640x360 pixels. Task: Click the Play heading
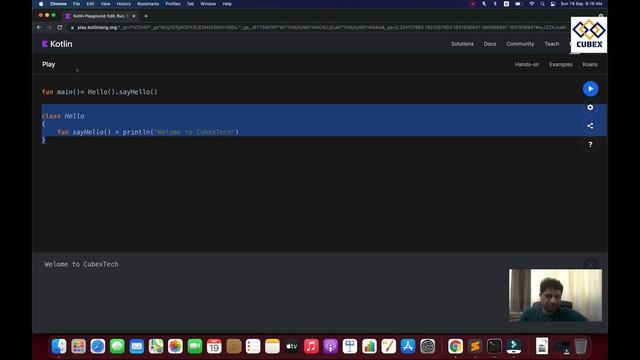click(x=49, y=64)
